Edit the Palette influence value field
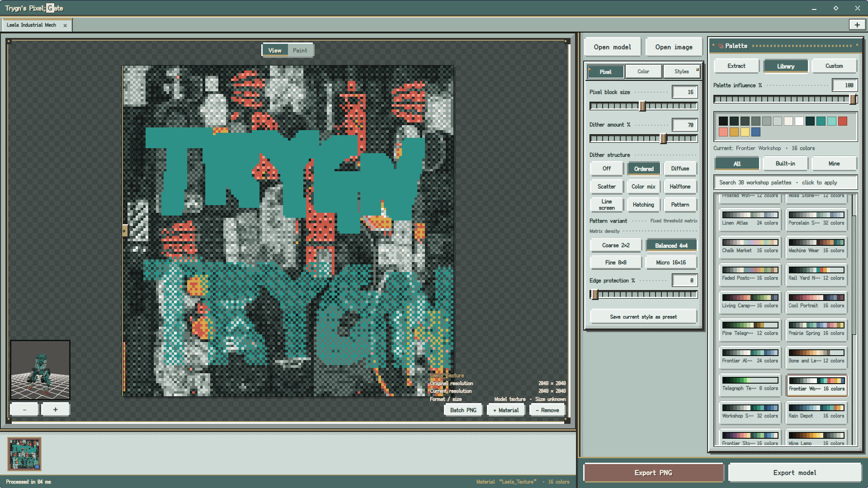Viewport: 868px width, 488px height. [844, 85]
